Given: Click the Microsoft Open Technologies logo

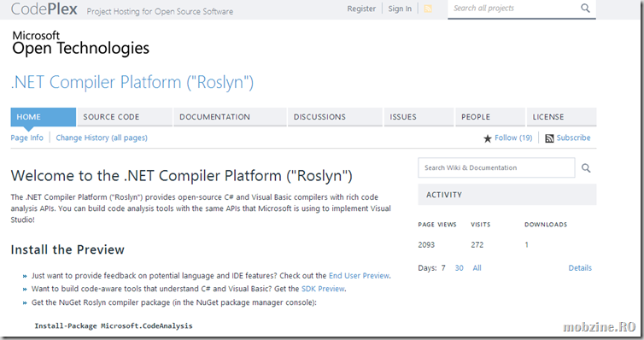Looking at the screenshot, I should (x=80, y=43).
